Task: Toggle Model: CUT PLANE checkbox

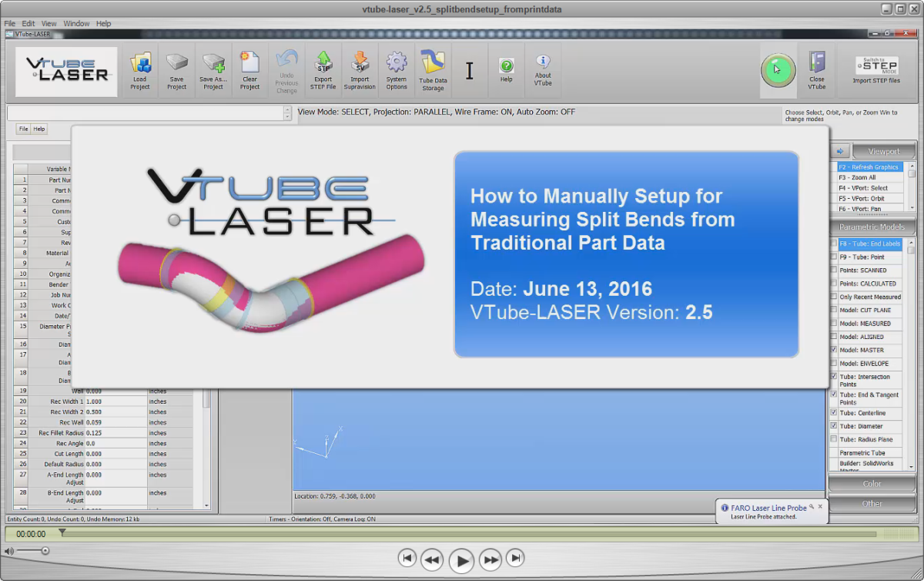Action: tap(834, 310)
